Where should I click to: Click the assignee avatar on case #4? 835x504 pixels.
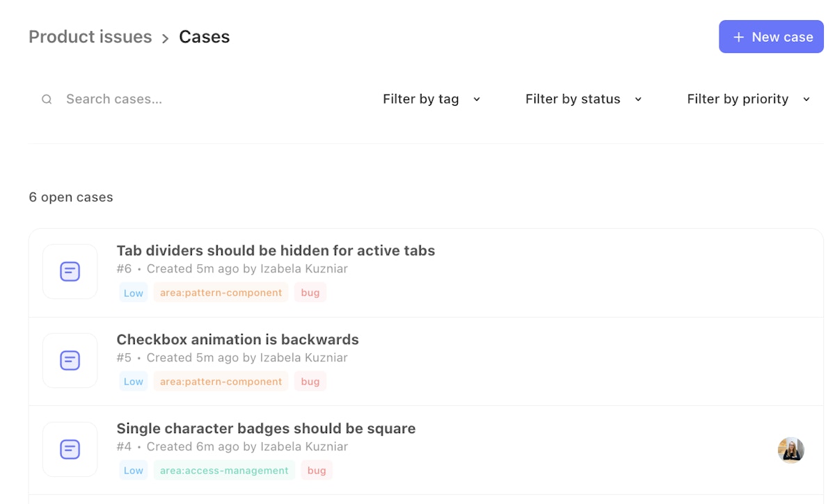(x=790, y=450)
